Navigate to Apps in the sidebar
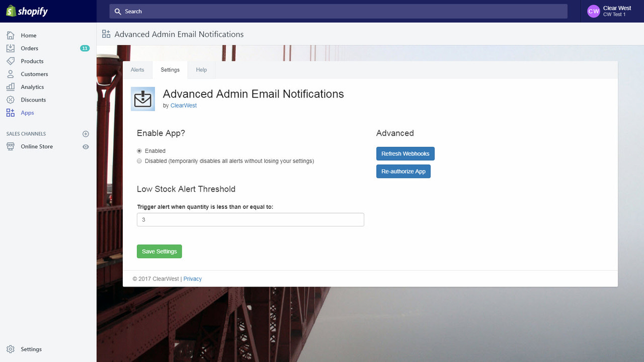This screenshot has width=644, height=362. click(27, 113)
